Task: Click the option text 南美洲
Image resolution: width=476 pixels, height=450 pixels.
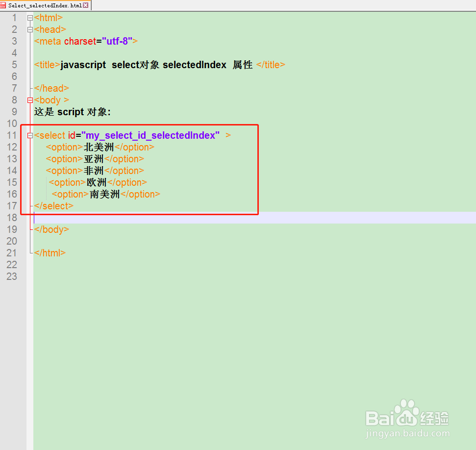Action: 105,194
